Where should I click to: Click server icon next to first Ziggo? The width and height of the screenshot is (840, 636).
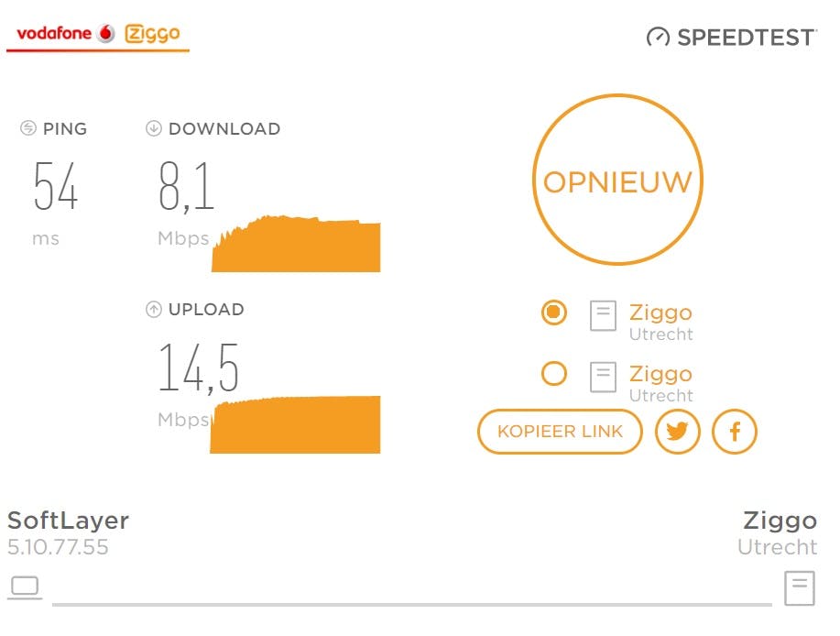click(603, 315)
